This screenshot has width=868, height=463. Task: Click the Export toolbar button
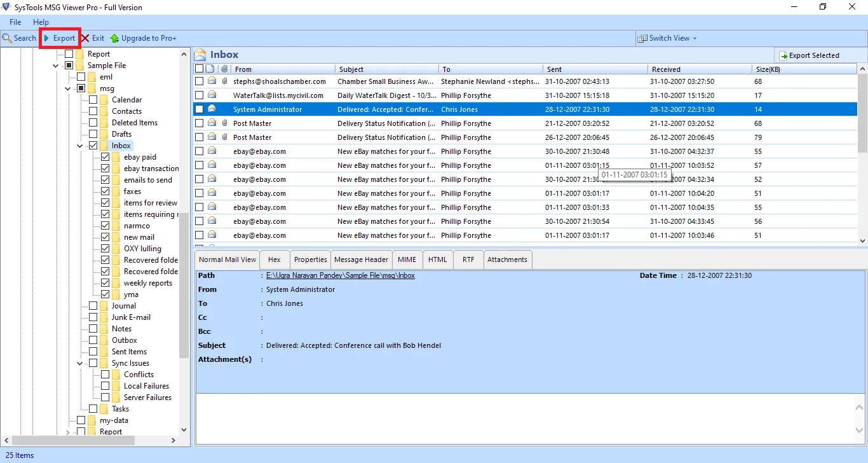pyautogui.click(x=60, y=38)
